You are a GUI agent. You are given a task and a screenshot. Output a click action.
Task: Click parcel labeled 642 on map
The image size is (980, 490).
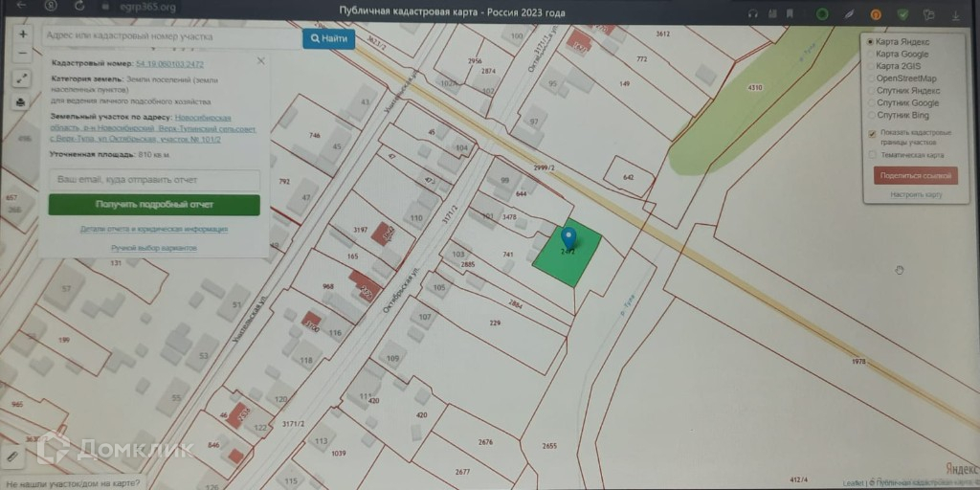point(628,177)
